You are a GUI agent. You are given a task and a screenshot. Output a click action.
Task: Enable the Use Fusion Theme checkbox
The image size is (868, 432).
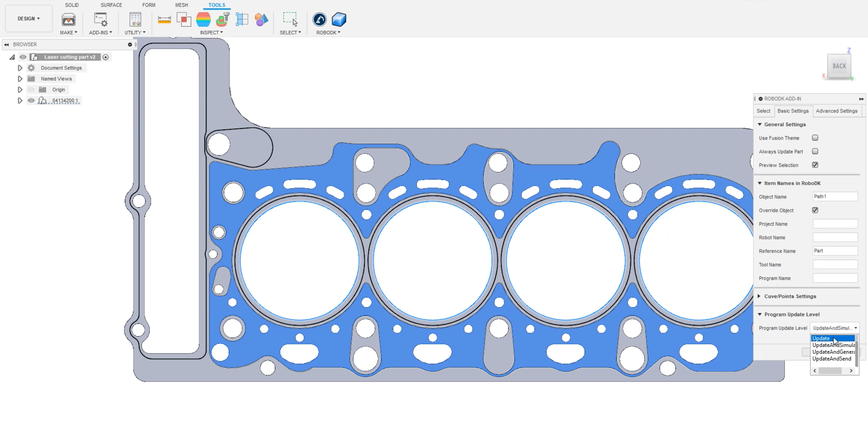coord(815,138)
